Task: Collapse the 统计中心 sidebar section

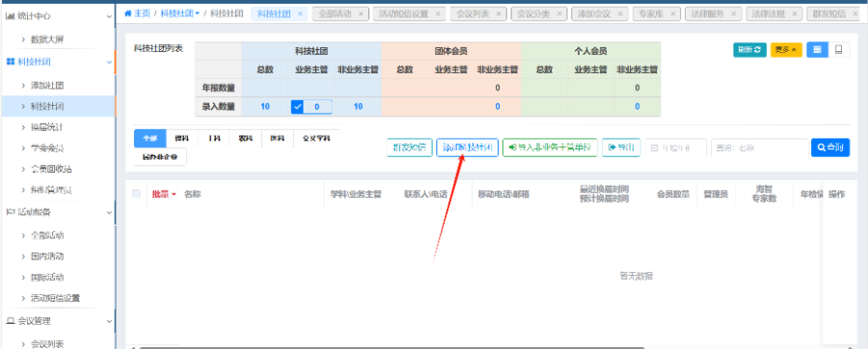Action: (109, 16)
